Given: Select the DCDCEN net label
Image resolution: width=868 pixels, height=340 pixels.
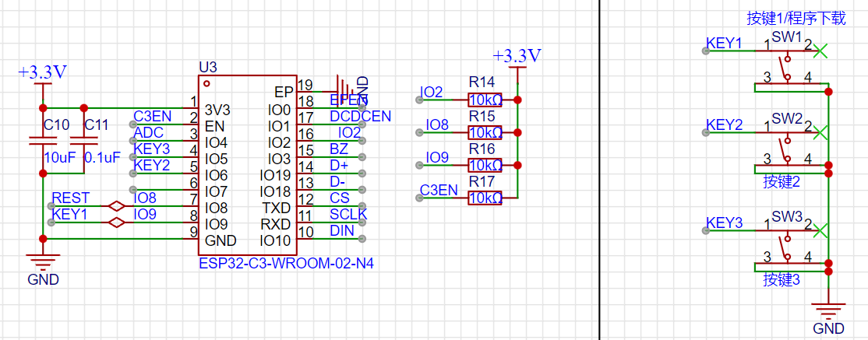Looking at the screenshot, I should 361,116.
